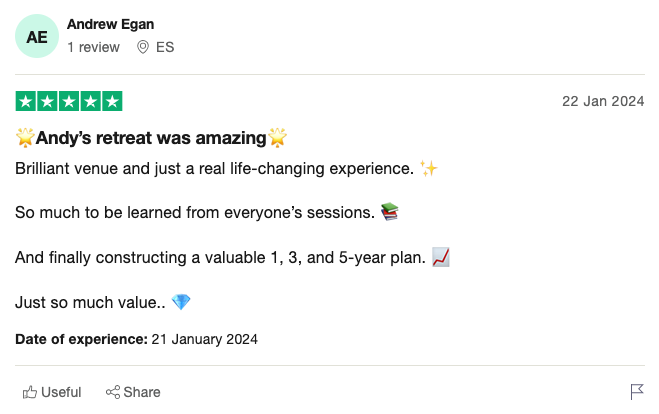Click the "1 review" count
Viewport: 659px width, 414px height.
pos(93,47)
